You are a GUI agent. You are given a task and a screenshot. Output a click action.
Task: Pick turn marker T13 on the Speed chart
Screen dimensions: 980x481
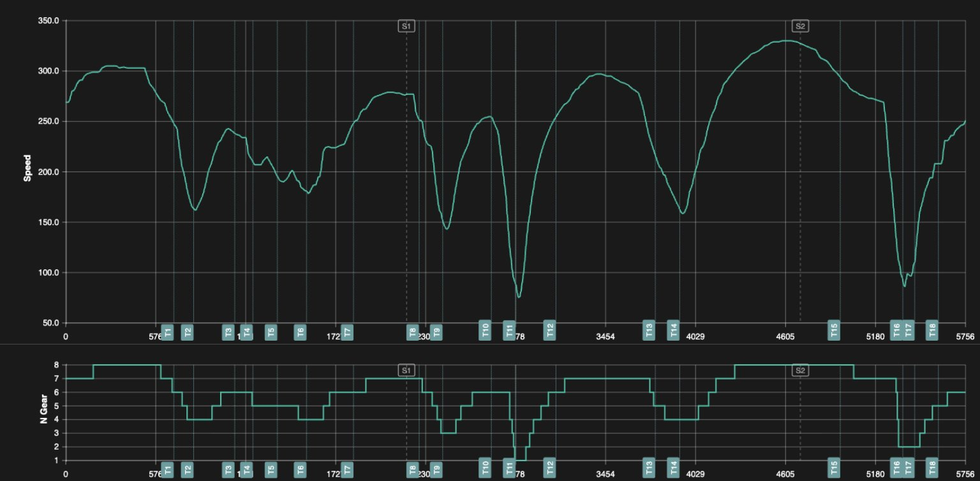pyautogui.click(x=649, y=330)
